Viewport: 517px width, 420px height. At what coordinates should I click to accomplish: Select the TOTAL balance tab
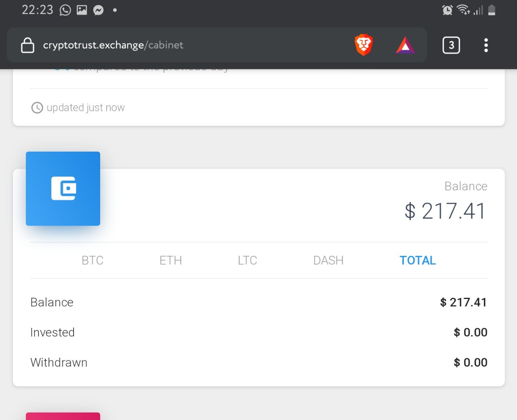(418, 261)
